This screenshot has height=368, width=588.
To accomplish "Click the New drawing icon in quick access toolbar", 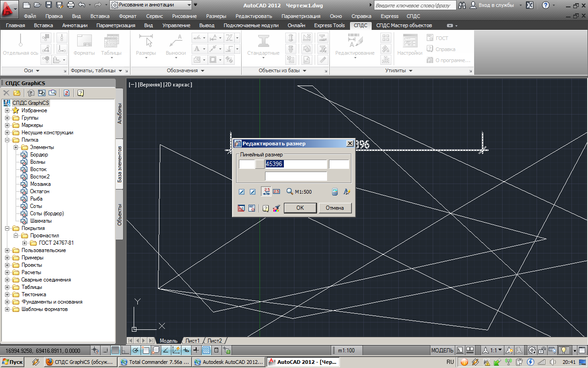I will coord(26,5).
